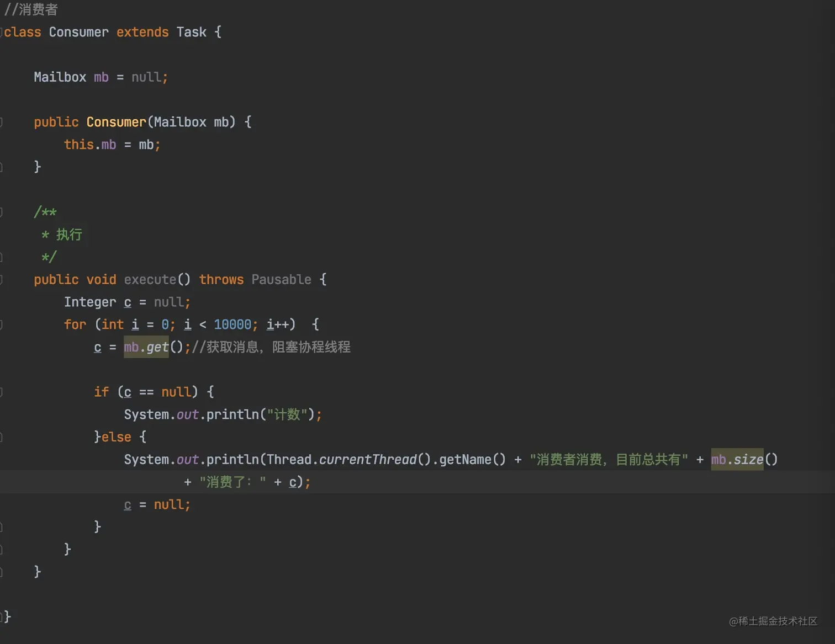Click the "int" keyword in for loop
This screenshot has width=835, height=644.
pos(113,324)
